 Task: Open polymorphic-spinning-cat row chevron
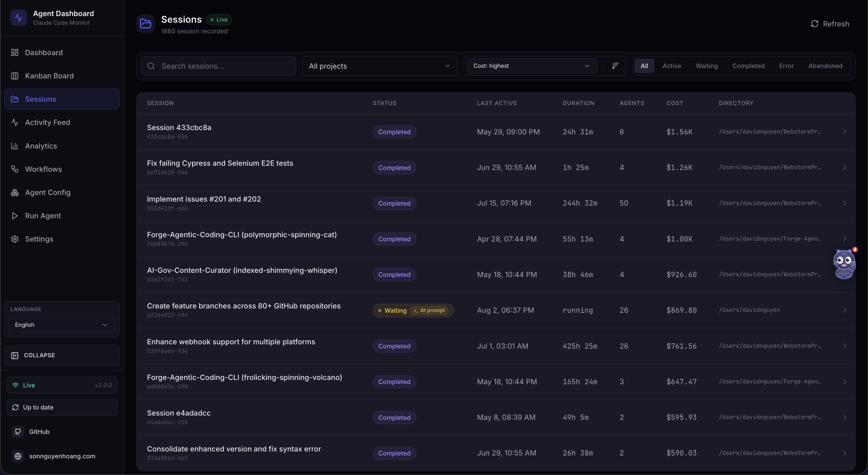tap(845, 239)
